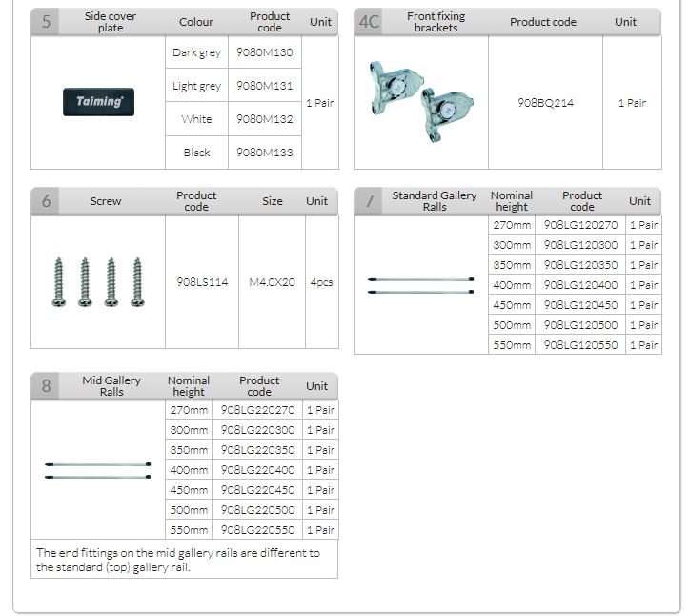Click the four screws product image

point(97,281)
